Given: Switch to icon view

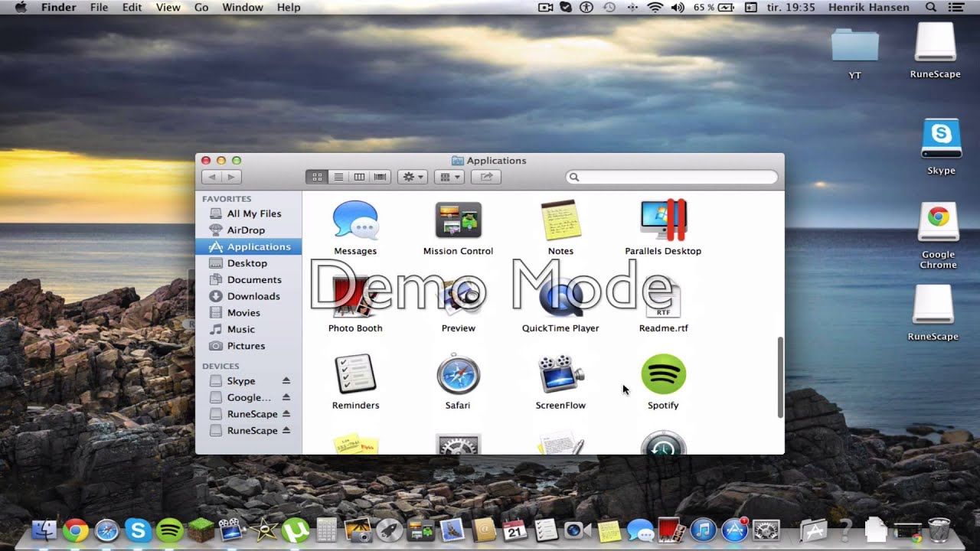Looking at the screenshot, I should 317,177.
